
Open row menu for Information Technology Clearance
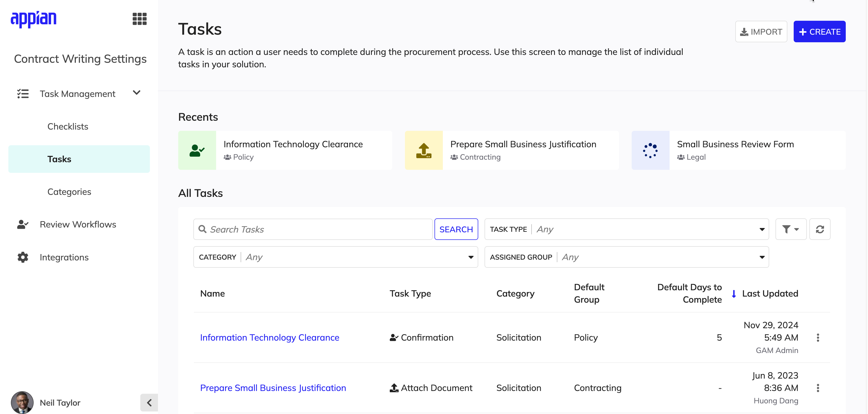(x=818, y=337)
